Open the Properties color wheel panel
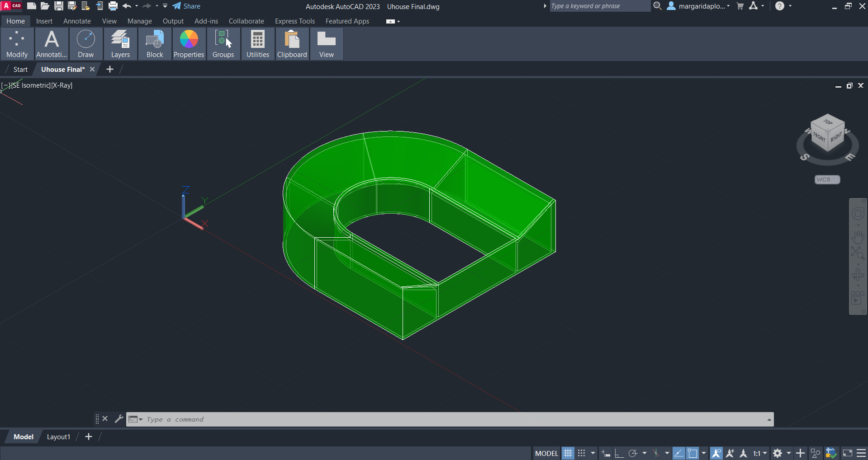 pos(189,44)
